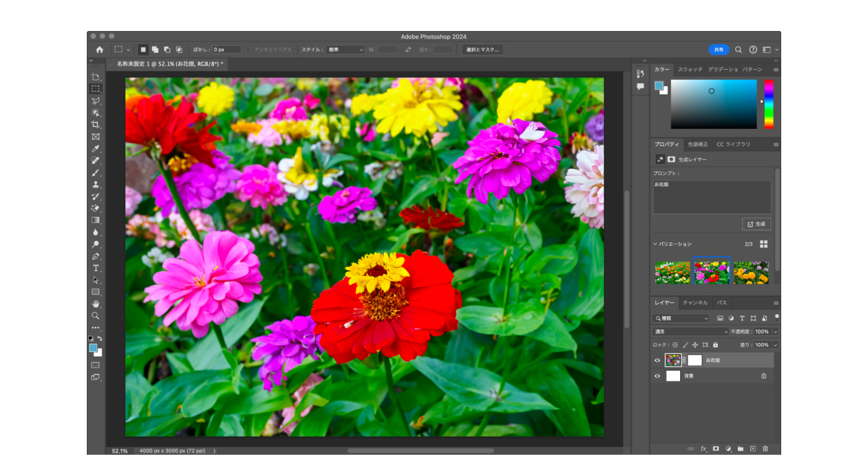Screen dimensions: 868x455
Task: Click the layer fx styles icon
Action: pyautogui.click(x=704, y=448)
